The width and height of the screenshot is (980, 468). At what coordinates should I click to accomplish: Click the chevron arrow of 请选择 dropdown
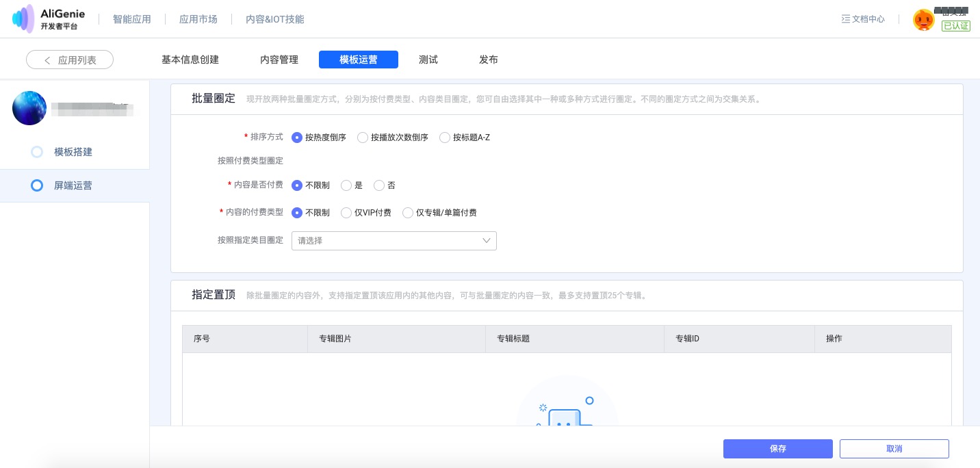coord(487,241)
